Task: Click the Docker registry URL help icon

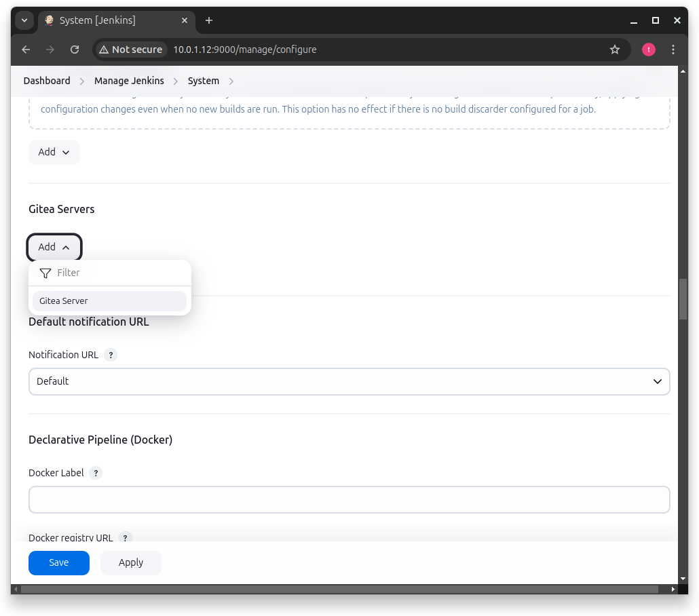Action: pyautogui.click(x=125, y=537)
